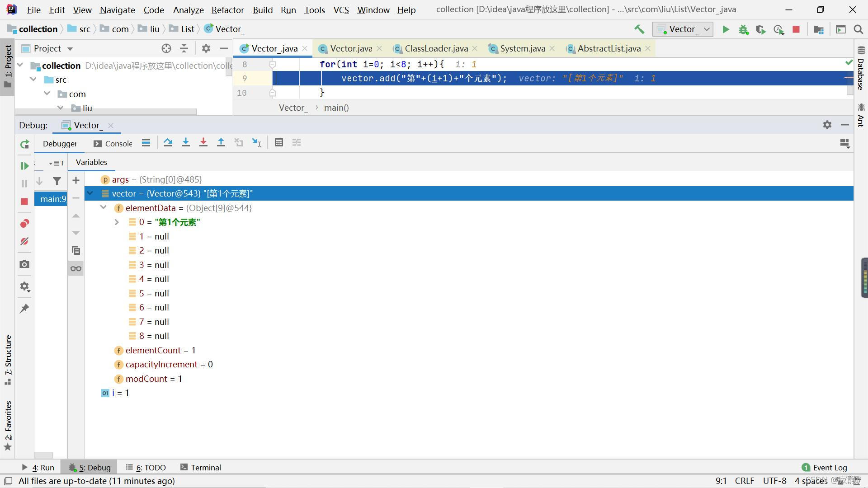Toggle tool windows quick access icon at bottom-left

[x=8, y=481]
